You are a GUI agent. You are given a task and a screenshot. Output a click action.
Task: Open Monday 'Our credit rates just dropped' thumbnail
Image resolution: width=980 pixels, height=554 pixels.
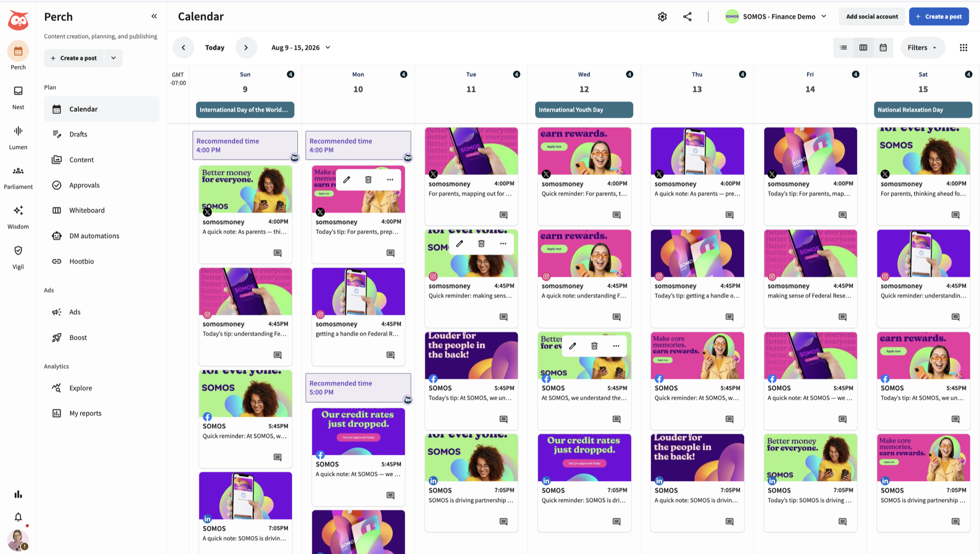point(358,432)
